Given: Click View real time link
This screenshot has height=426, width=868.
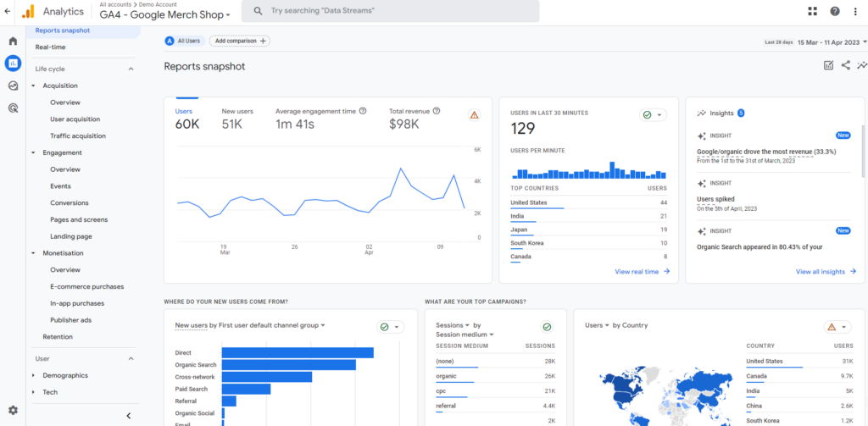Looking at the screenshot, I should tap(643, 272).
